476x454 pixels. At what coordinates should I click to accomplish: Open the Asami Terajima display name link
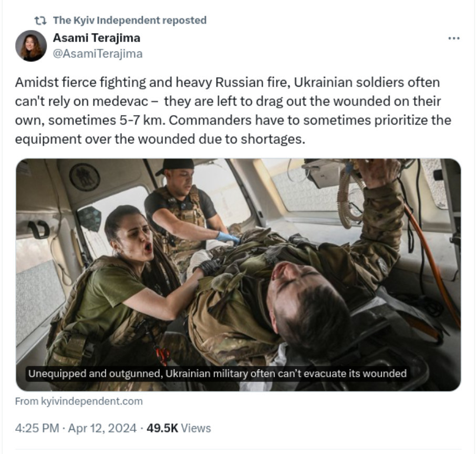click(97, 38)
